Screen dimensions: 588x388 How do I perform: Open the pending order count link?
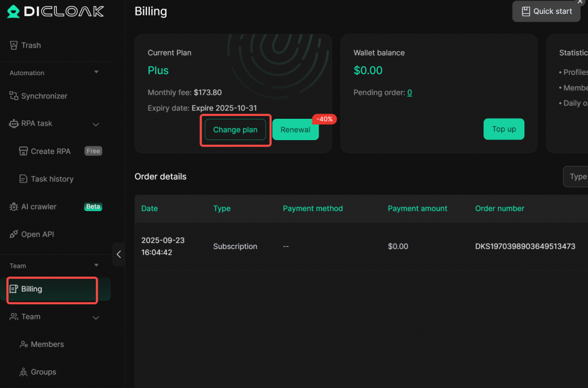409,92
